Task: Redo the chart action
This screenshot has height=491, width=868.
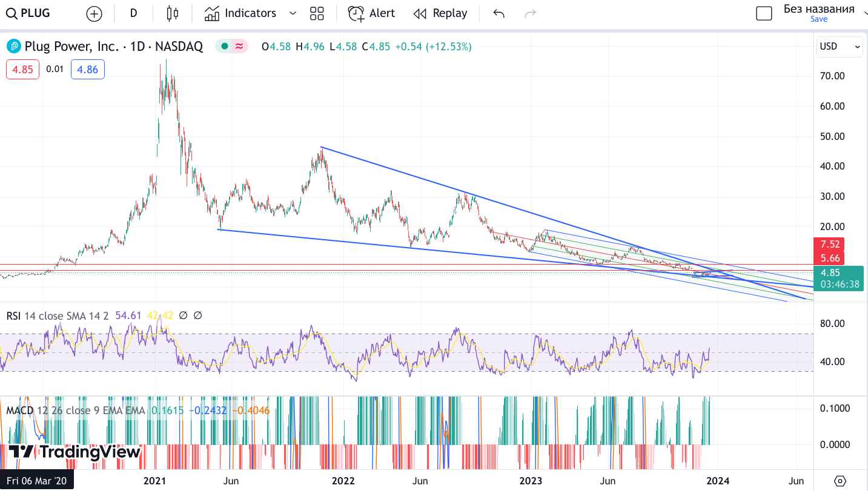Action: tap(530, 13)
